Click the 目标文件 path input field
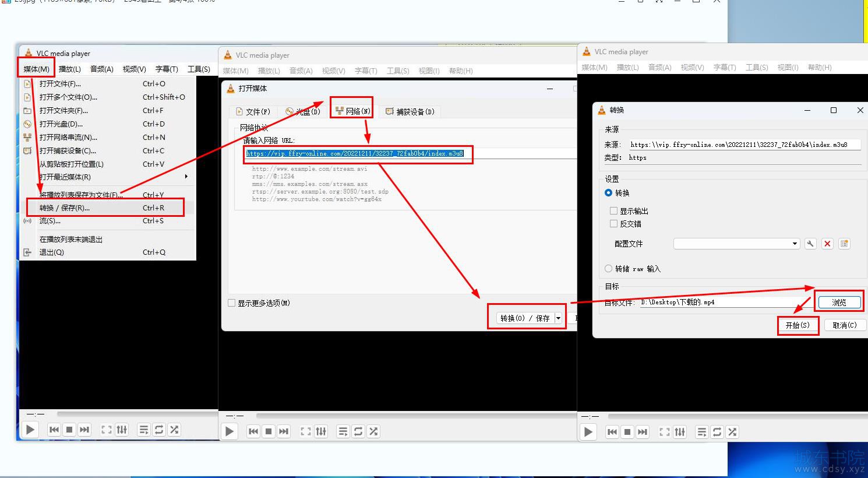This screenshot has height=478, width=868. coord(725,302)
